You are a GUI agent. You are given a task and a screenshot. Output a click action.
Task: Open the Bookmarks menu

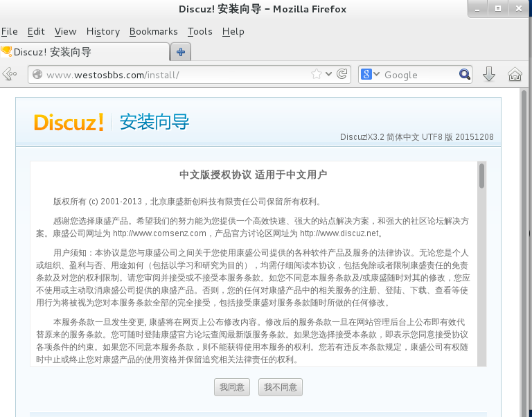click(x=154, y=32)
